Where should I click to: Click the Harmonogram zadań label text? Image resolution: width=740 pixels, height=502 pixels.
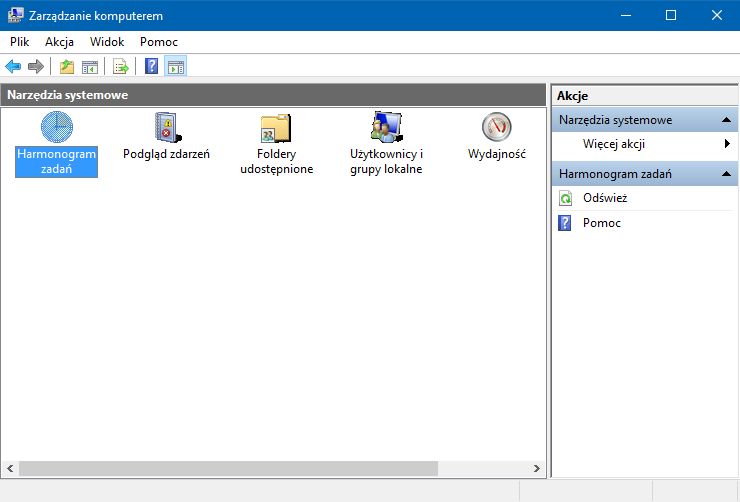[57, 161]
